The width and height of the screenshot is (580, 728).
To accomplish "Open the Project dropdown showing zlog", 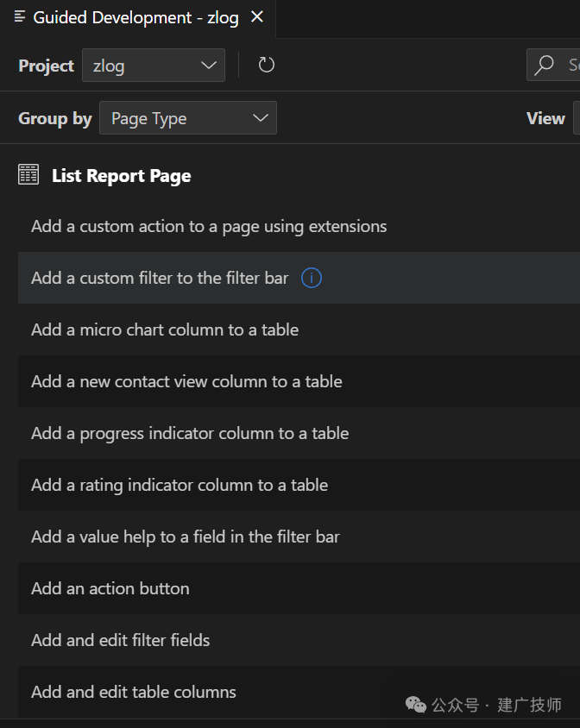I will click(x=154, y=66).
